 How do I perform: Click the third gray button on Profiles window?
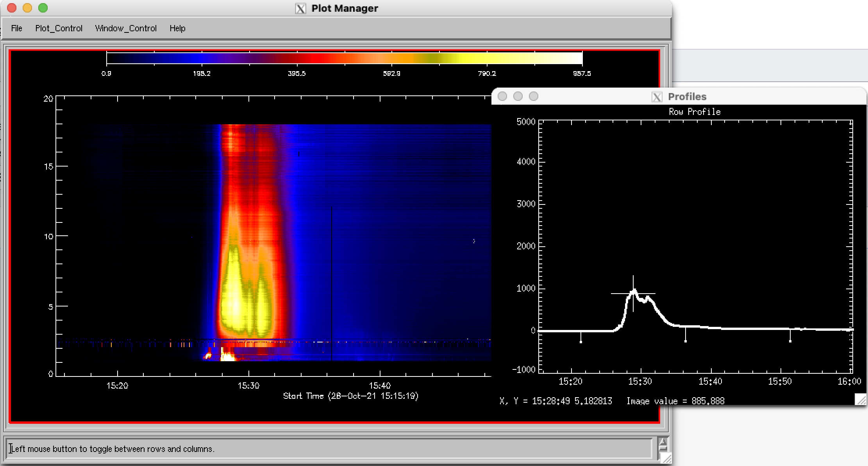534,96
